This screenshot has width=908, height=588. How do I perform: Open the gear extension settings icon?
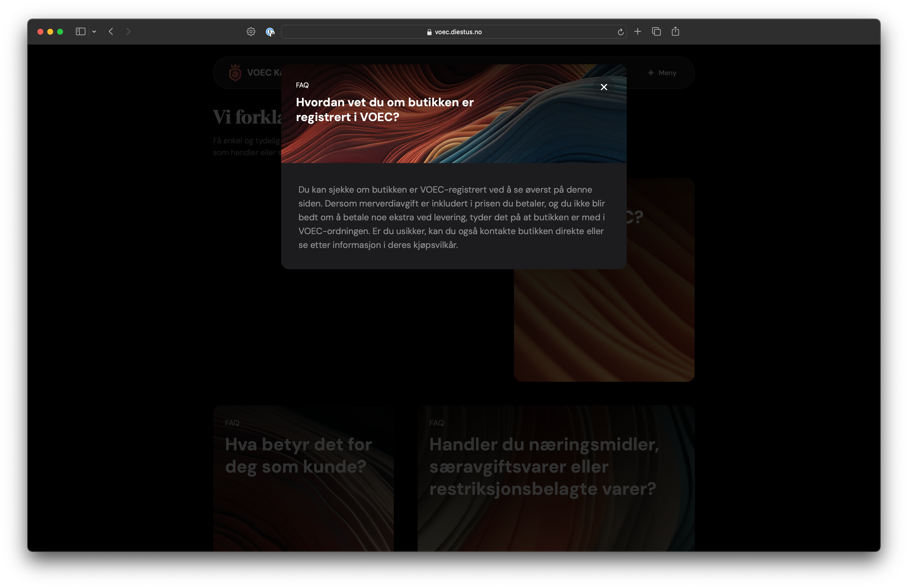(251, 32)
